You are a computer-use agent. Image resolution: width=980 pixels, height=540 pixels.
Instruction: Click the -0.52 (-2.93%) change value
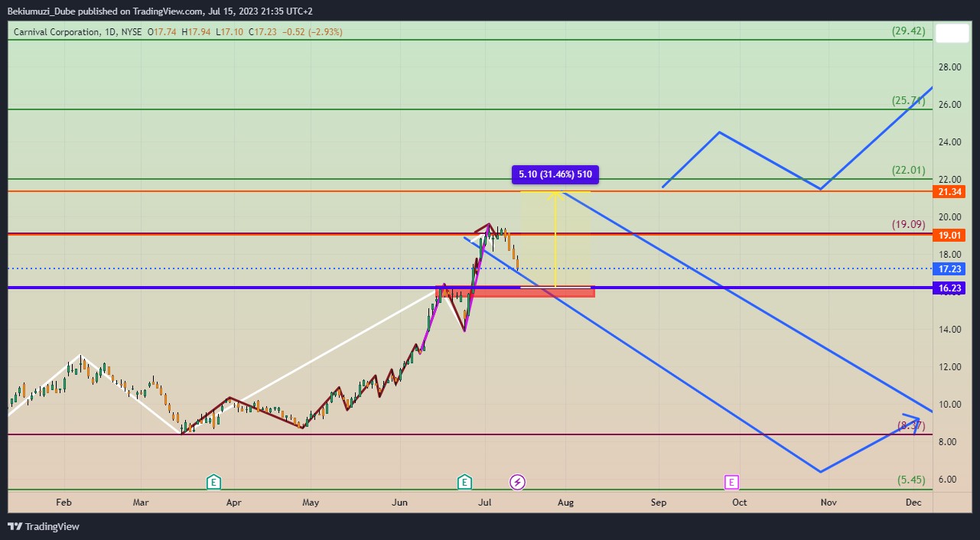coord(312,32)
